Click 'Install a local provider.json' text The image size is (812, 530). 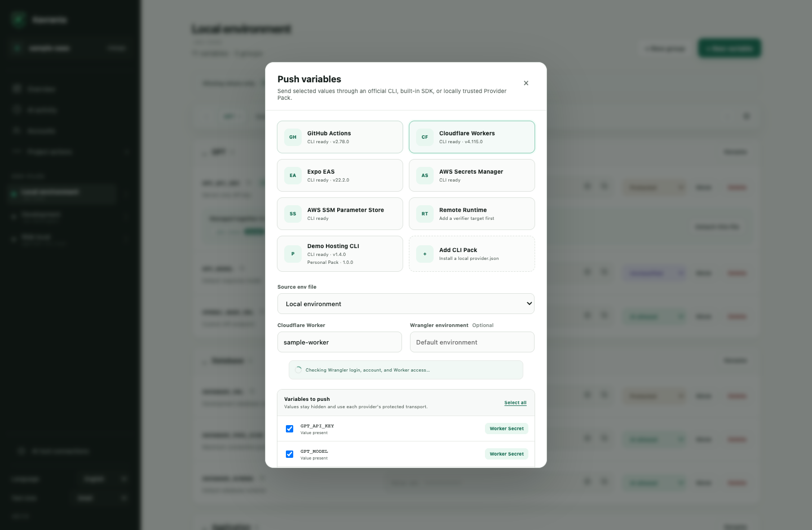pos(469,258)
